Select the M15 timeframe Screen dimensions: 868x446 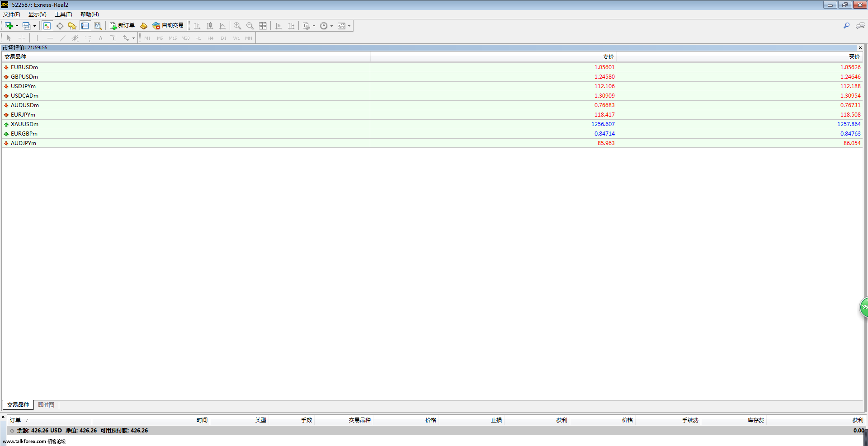173,38
